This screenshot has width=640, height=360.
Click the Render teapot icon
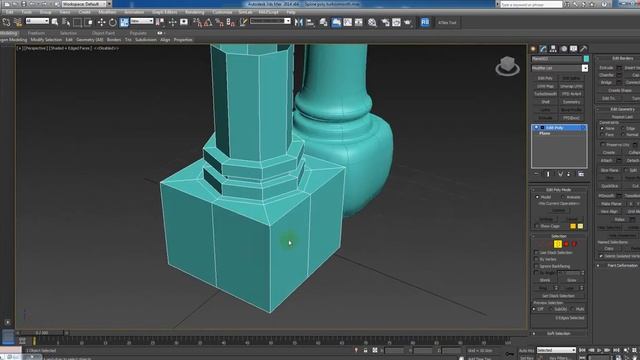(407, 22)
